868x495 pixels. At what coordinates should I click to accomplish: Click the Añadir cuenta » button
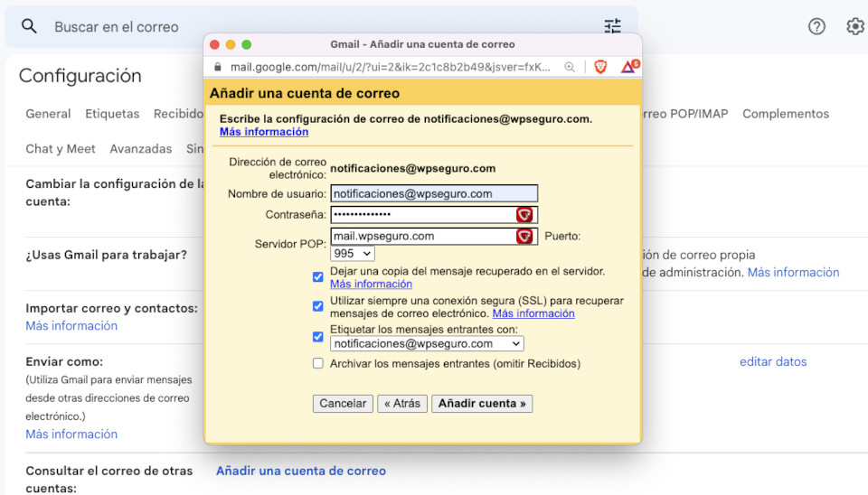tap(482, 403)
